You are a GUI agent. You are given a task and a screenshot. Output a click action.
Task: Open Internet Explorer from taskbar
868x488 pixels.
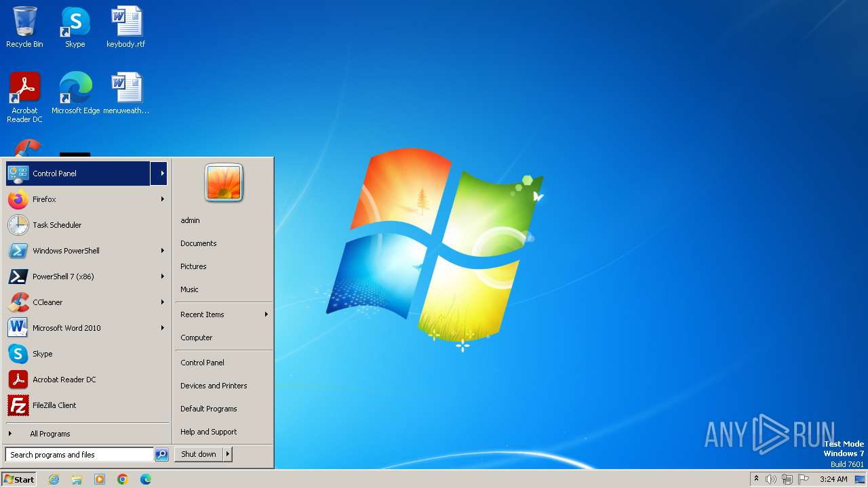pyautogui.click(x=54, y=479)
